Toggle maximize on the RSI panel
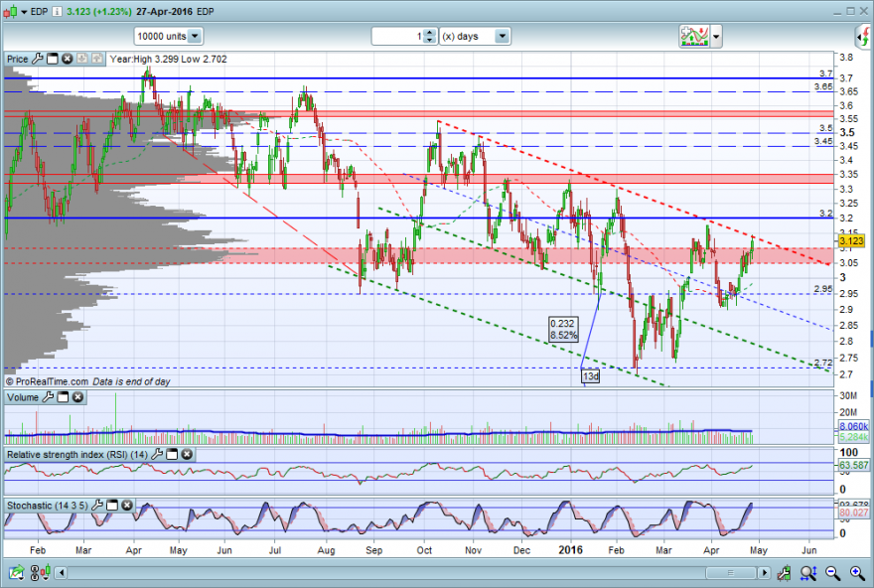Screen dimensions: 874x588 pyautogui.click(x=172, y=454)
